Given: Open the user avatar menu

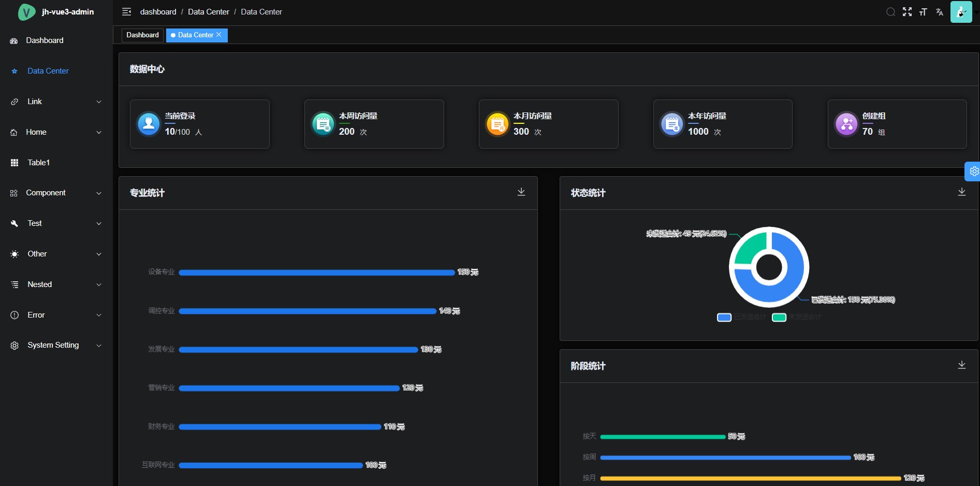Looking at the screenshot, I should pyautogui.click(x=961, y=12).
